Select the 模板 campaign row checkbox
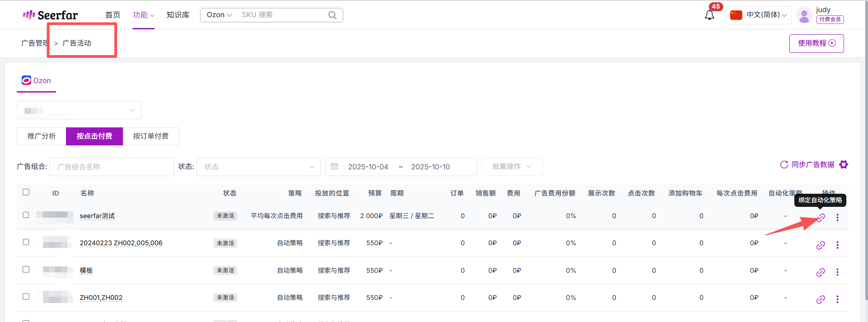Viewport: 868px width, 322px height. (26, 270)
